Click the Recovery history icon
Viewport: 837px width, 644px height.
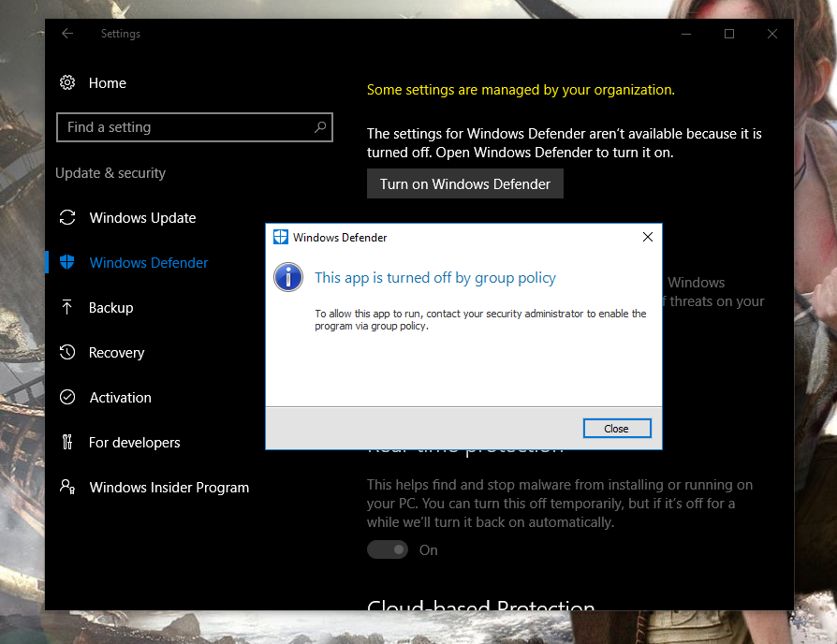[x=67, y=352]
